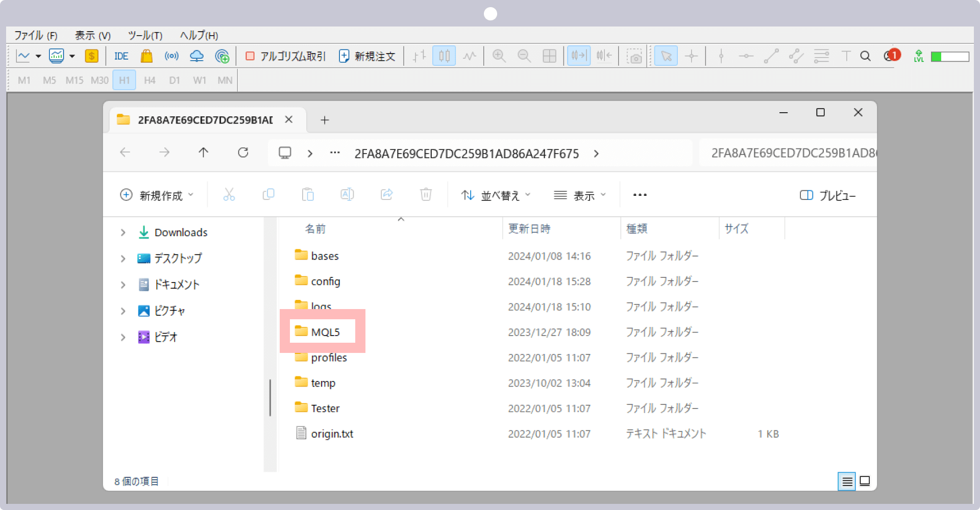Screen dimensions: 980x510
Task: Open the 表示 (V) menu
Action: (x=93, y=35)
